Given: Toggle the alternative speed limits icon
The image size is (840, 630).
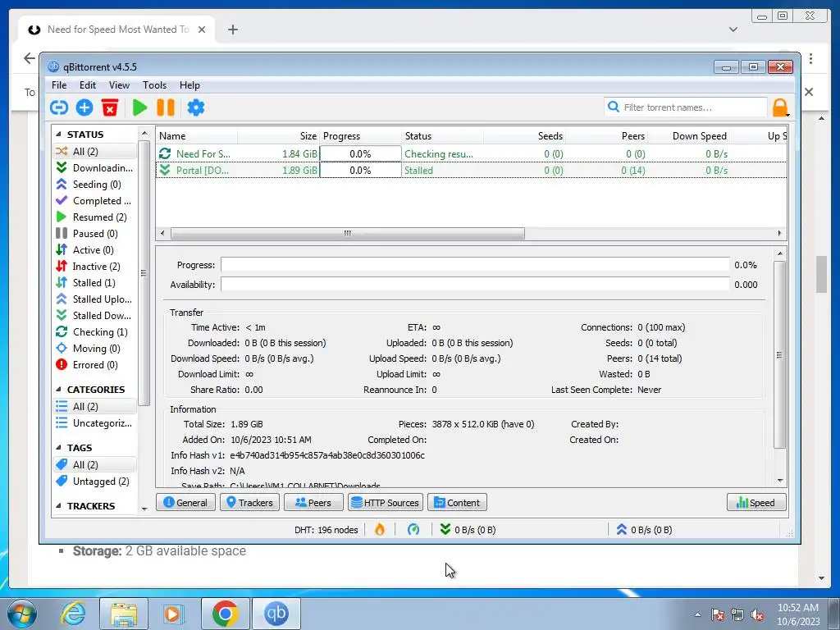Looking at the screenshot, I should [413, 530].
